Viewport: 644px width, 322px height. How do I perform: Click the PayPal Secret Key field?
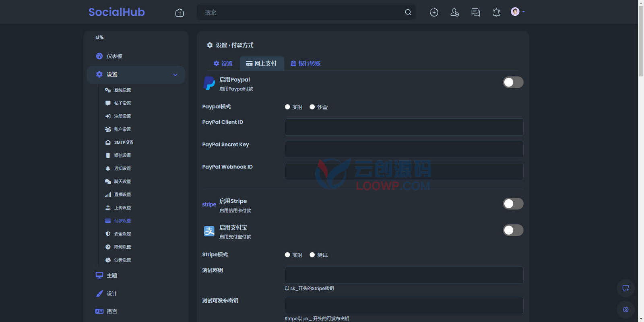tap(404, 149)
